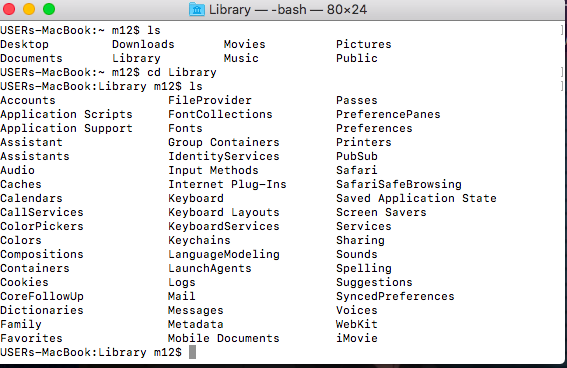The height and width of the screenshot is (368, 567).
Task: Select the 'KeyboardServices' directory name
Action: coord(224,227)
